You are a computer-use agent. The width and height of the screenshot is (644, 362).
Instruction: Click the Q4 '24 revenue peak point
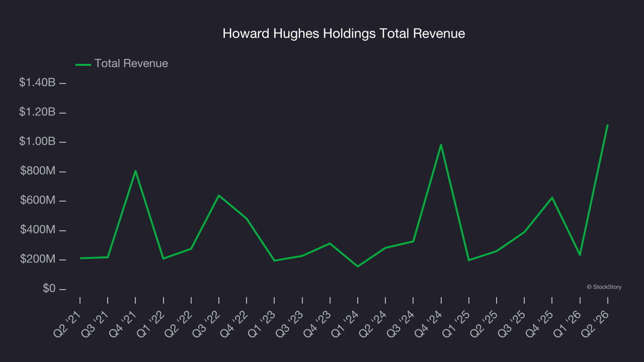[441, 145]
